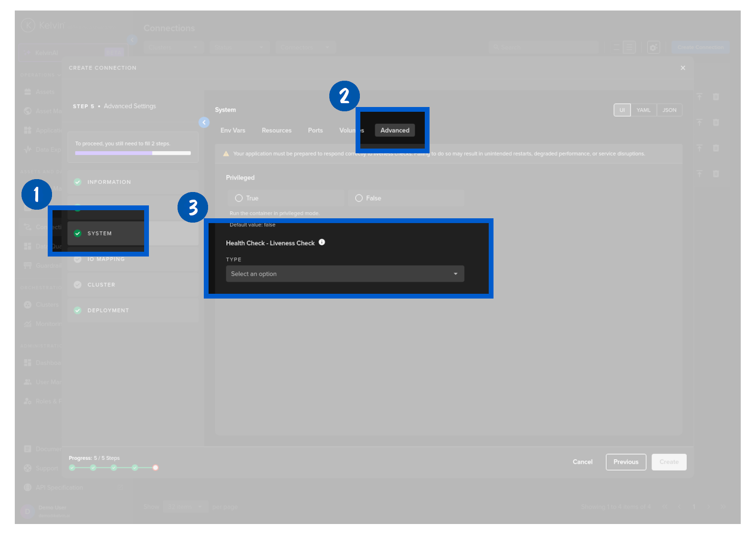The width and height of the screenshot is (756, 535).
Task: Select the False radio button for Privileged
Action: tap(359, 198)
